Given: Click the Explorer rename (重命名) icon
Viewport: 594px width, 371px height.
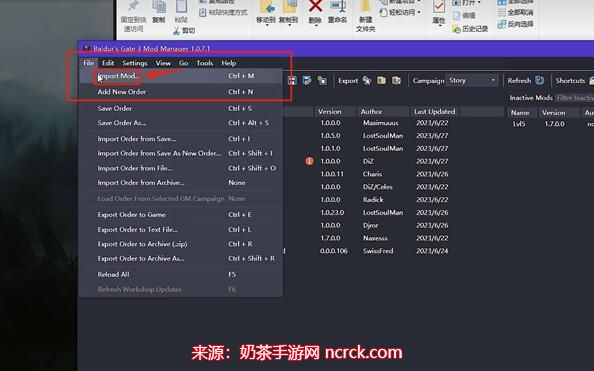Looking at the screenshot, I should [x=337, y=6].
